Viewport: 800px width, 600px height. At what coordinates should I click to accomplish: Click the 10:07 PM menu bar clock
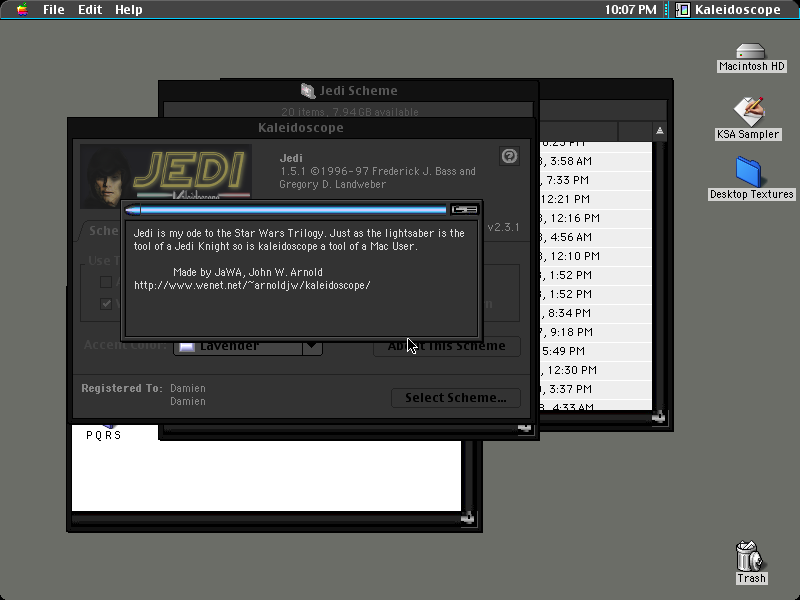pos(630,10)
